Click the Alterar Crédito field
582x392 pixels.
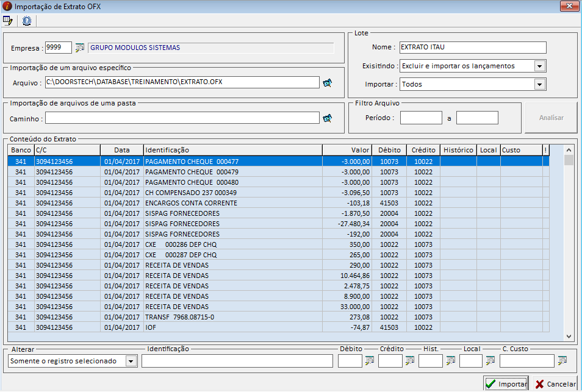point(390,361)
